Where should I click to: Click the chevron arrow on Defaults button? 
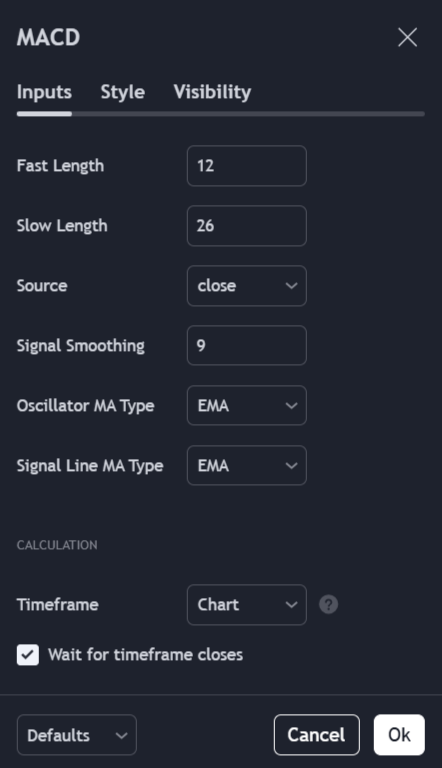coord(121,735)
